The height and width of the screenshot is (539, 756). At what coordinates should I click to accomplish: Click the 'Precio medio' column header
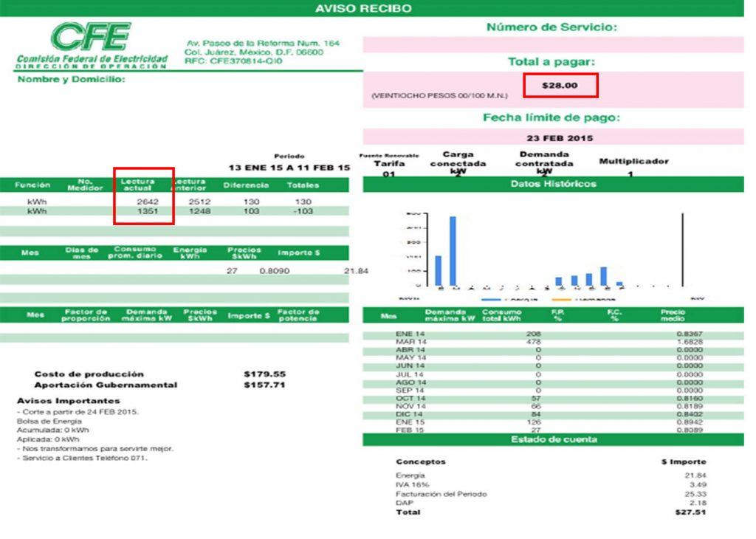point(673,316)
